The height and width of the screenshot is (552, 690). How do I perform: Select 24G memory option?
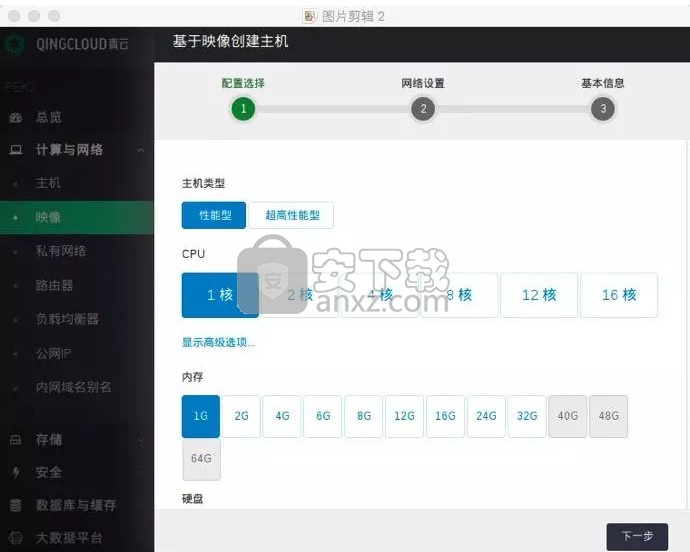(x=486, y=416)
